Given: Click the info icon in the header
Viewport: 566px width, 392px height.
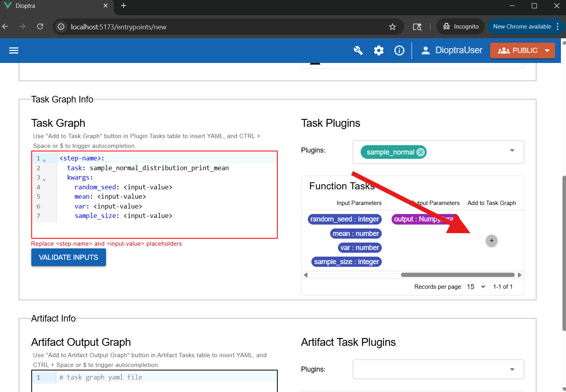Looking at the screenshot, I should [x=399, y=50].
